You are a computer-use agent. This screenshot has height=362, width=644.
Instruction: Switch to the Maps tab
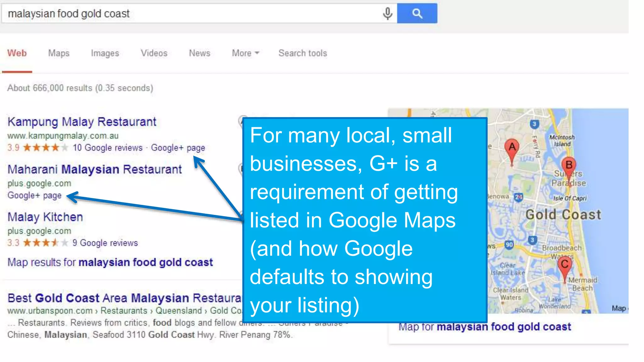point(59,53)
